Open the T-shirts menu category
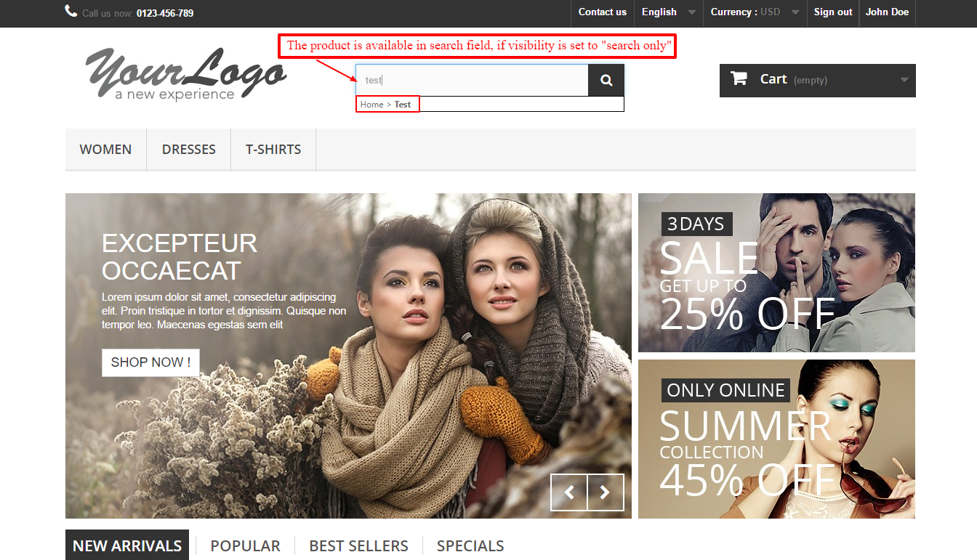Screen dimensions: 977x560 (273, 150)
